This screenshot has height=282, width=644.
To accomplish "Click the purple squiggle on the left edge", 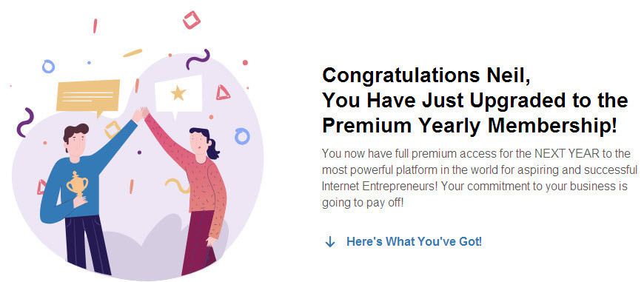I will click(25, 122).
